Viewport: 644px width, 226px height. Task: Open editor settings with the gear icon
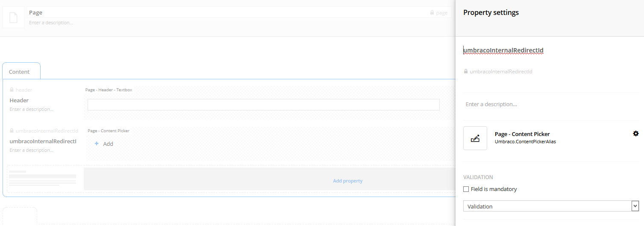pyautogui.click(x=635, y=133)
